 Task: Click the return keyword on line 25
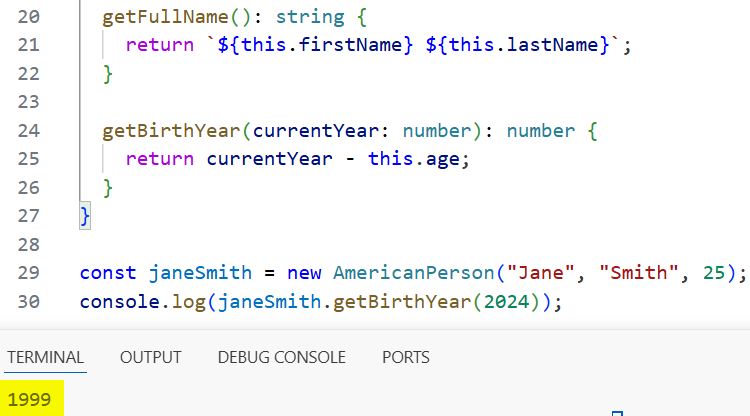tap(160, 159)
